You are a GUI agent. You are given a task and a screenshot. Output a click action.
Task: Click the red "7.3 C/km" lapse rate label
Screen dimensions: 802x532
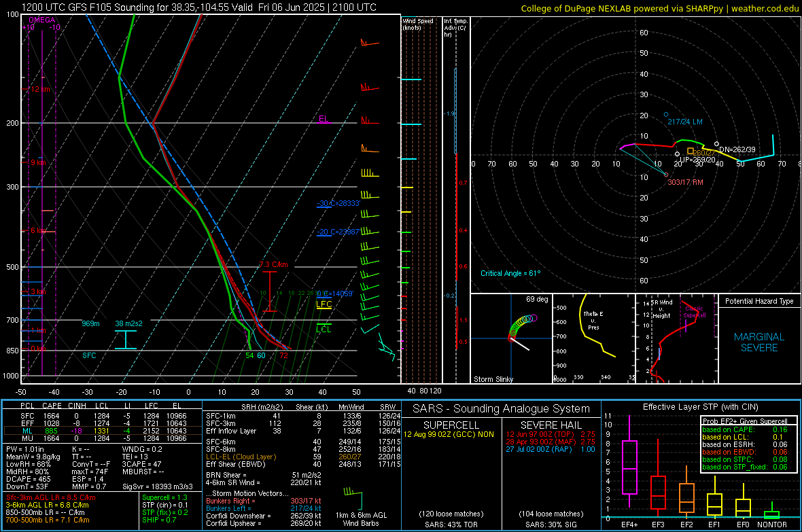pyautogui.click(x=274, y=264)
